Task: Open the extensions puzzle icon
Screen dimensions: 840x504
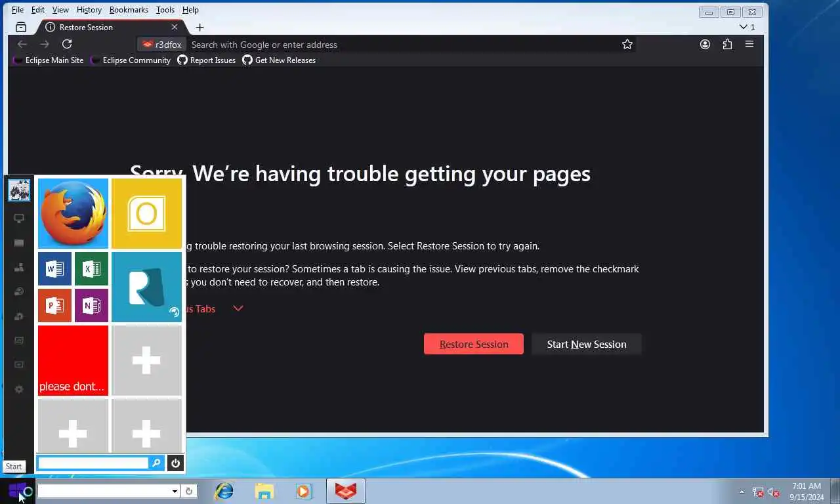Action: coord(727,44)
